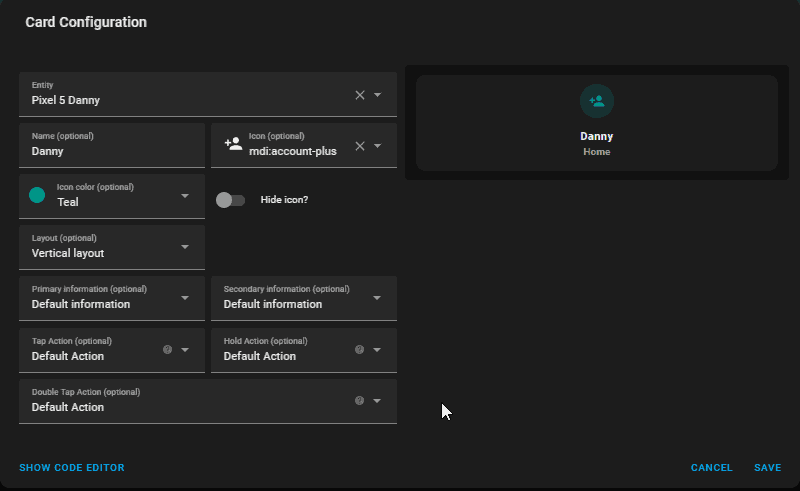The height and width of the screenshot is (491, 800).
Task: Open the Tap Action dropdown arrow
Action: (185, 350)
